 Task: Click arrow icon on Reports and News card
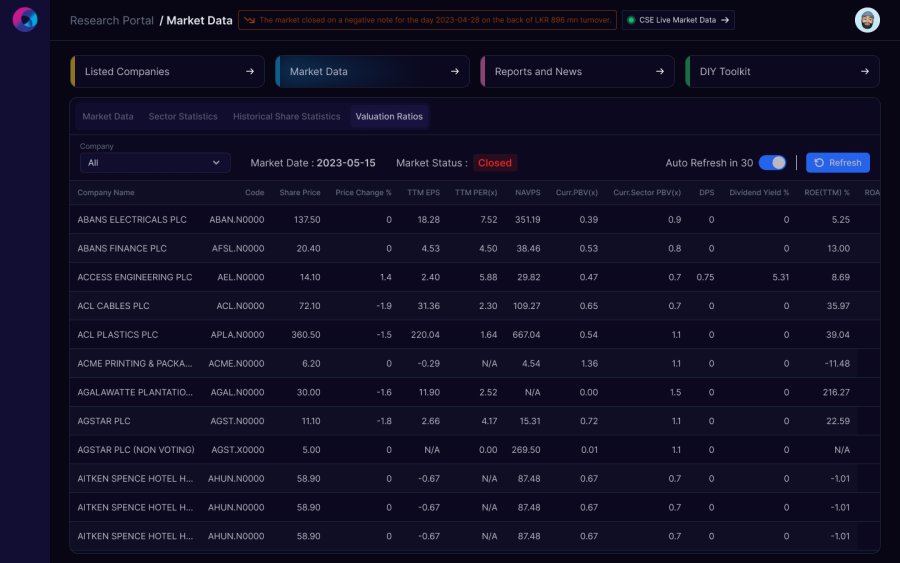pyautogui.click(x=660, y=72)
